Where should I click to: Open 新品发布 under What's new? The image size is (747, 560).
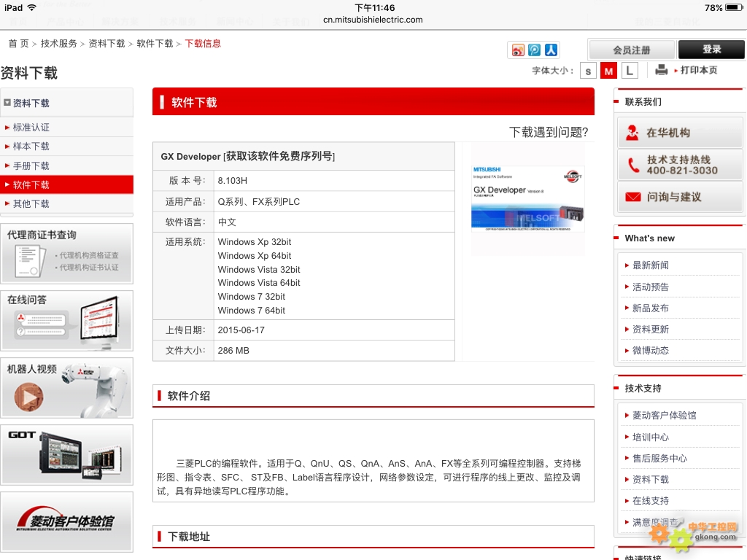pyautogui.click(x=650, y=308)
